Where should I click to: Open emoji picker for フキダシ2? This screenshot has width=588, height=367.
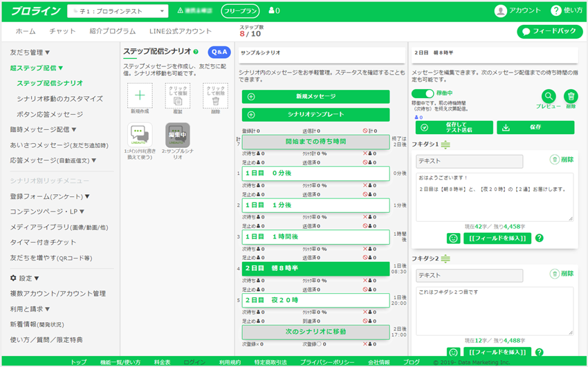[453, 352]
